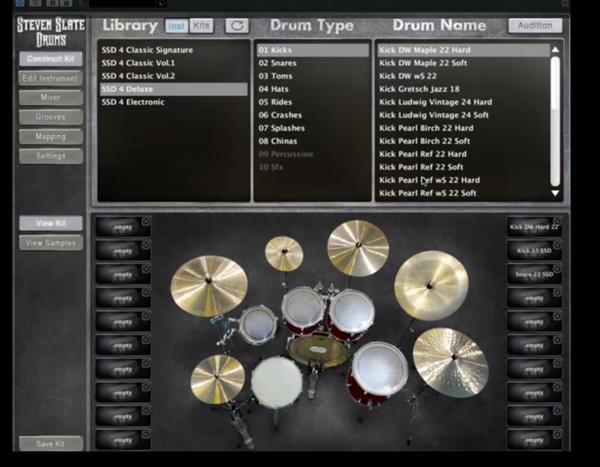This screenshot has width=600, height=467.
Task: Pick Kick Pearl Birch 22 Soft
Action: (x=463, y=141)
